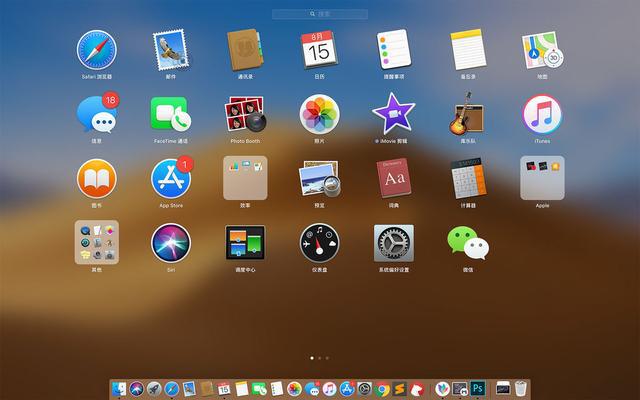This screenshot has height=400, width=640.
Task: Launch iTunes from the Launchpad grid
Action: (x=542, y=114)
